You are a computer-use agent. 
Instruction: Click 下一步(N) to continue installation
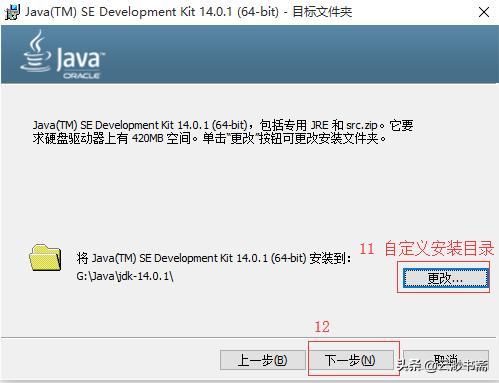(350, 360)
